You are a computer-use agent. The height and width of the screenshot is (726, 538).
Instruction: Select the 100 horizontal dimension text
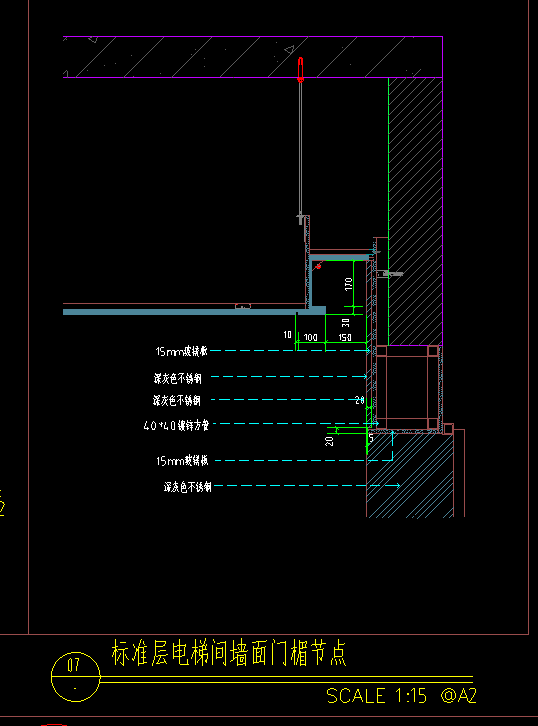311,338
